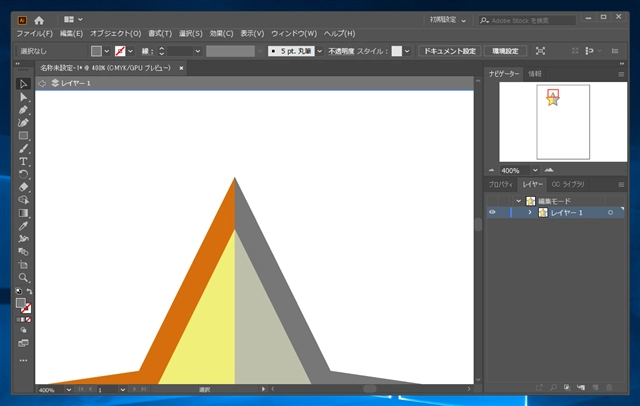Open the 初期設定 workspace dropdown
Screen dimensions: 640x406
pyautogui.click(x=448, y=20)
